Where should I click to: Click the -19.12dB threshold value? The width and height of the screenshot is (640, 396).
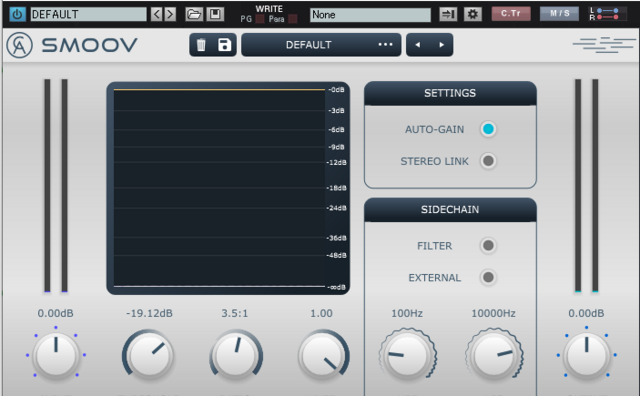pos(149,313)
